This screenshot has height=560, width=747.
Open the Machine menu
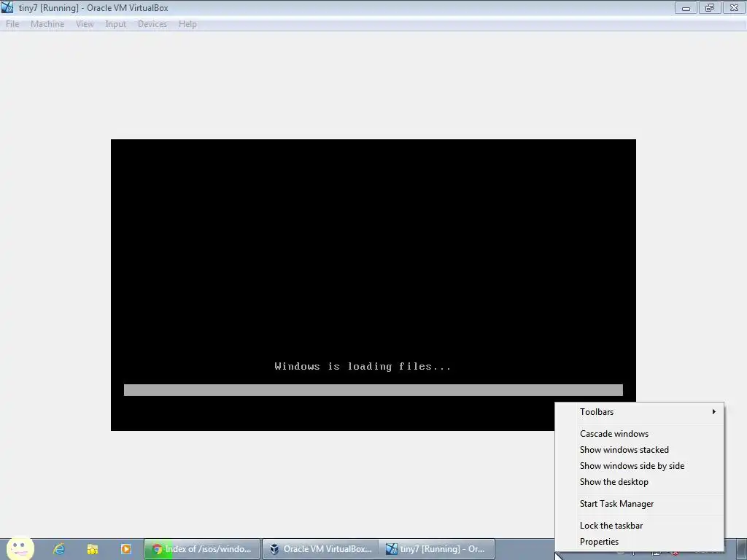click(x=47, y=24)
